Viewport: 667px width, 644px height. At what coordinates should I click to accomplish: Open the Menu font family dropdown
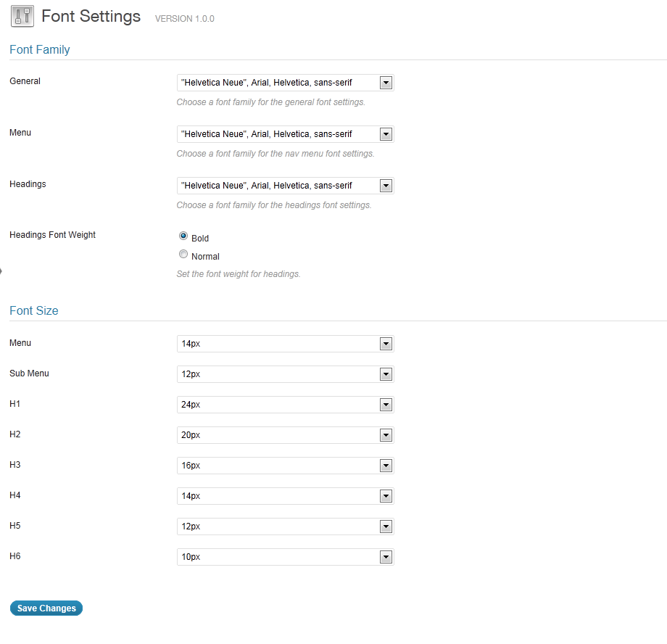[286, 134]
